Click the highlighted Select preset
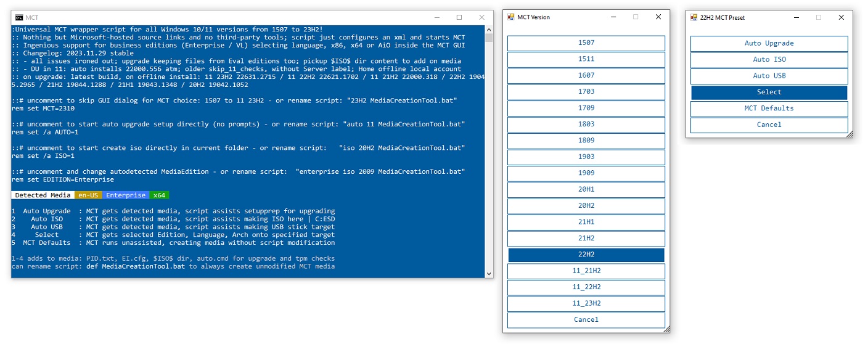This screenshot has height=344, width=868. pyautogui.click(x=769, y=92)
